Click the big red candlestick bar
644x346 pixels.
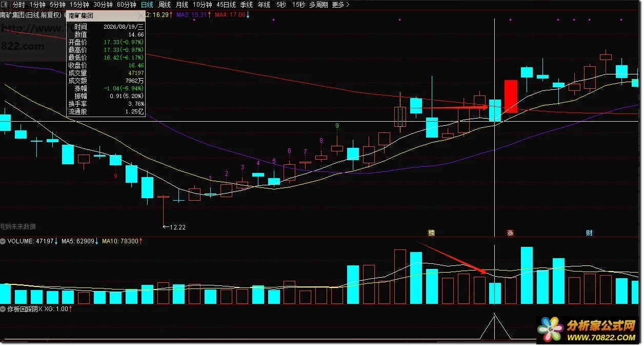click(x=511, y=96)
